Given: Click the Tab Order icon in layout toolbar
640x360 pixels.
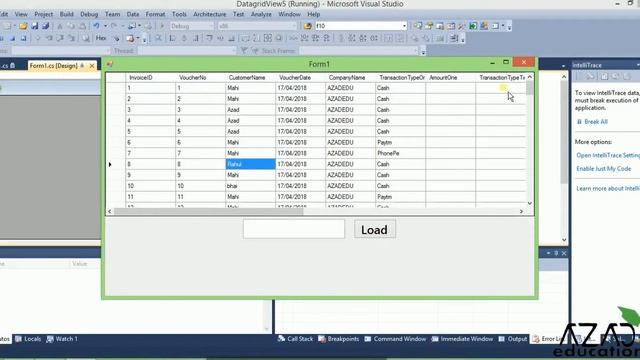Looking at the screenshot, I should tap(453, 38).
